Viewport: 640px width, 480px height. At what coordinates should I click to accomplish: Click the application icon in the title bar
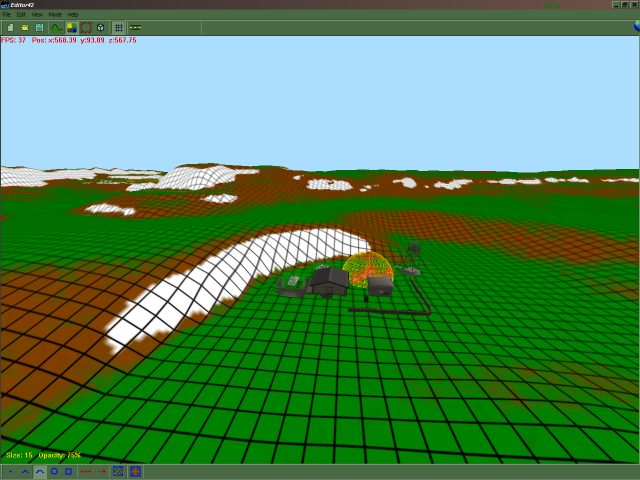[5, 5]
